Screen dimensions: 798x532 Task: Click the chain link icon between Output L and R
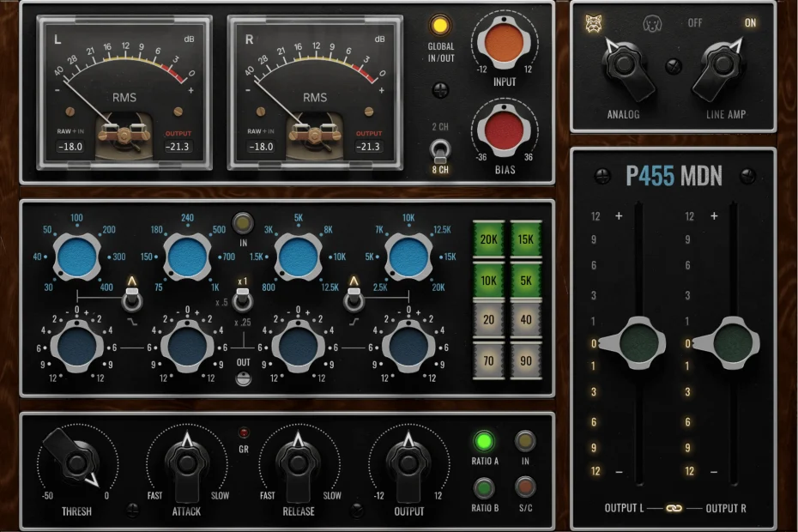[x=674, y=509]
